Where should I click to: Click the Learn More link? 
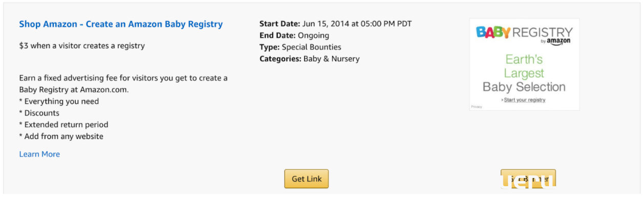point(39,154)
